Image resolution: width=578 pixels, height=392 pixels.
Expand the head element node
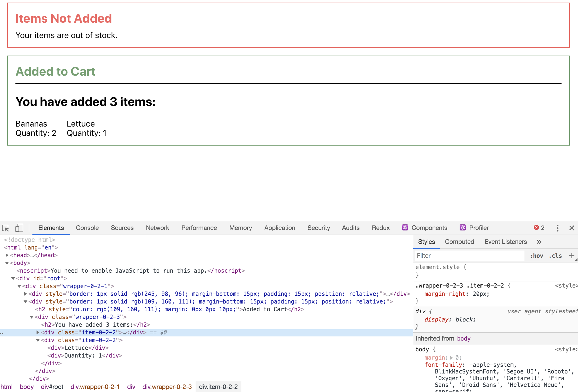coord(7,255)
